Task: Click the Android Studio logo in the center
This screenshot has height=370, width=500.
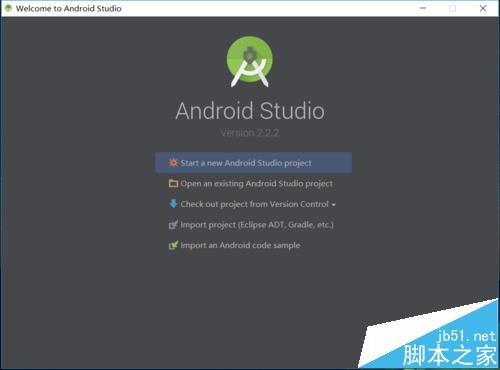Action: (x=250, y=62)
